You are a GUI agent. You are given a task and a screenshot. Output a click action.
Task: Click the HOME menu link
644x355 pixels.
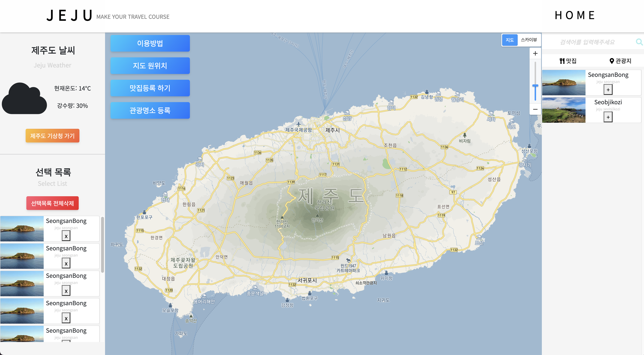575,16
